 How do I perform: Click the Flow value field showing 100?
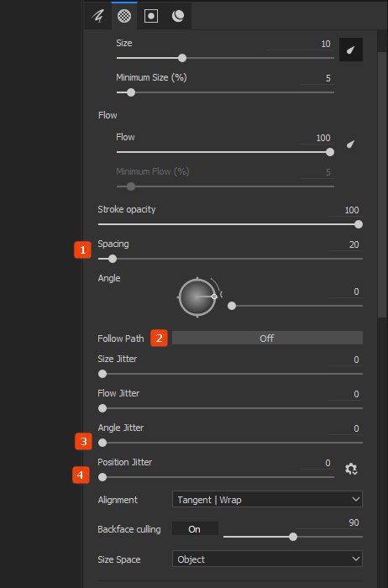317,138
